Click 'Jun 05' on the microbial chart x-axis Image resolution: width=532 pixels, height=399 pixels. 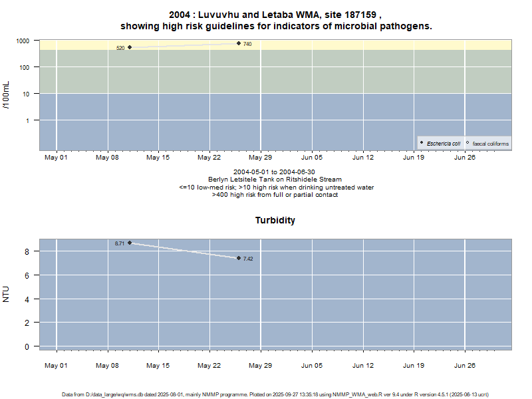[311, 158]
